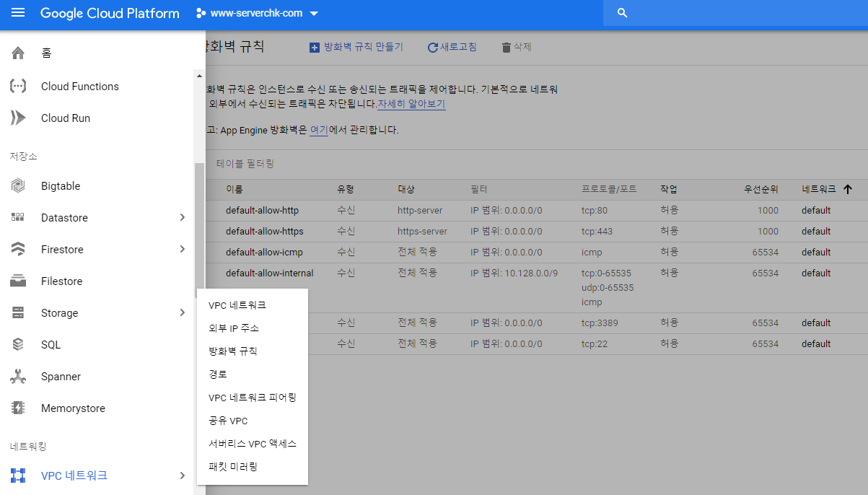Screen dimensions: 868x495
Task: Click the 유형 column header
Action: (346, 189)
